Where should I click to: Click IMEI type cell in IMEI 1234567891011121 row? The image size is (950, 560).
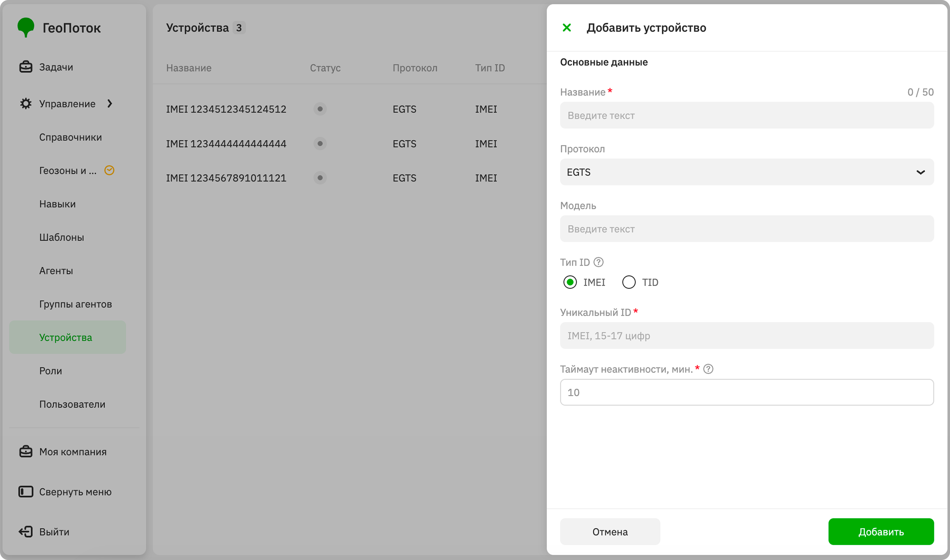[x=486, y=178]
